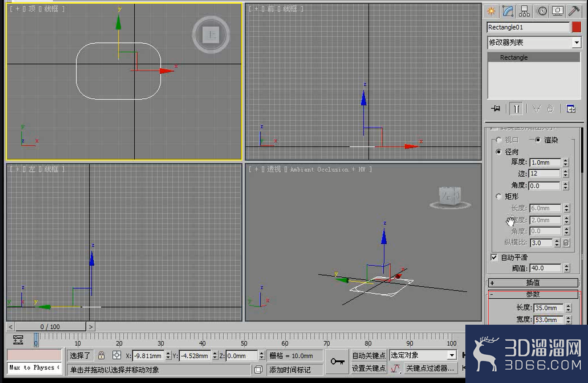The image size is (588, 383).
Task: Collapse the Parameters rollout
Action: (x=533, y=295)
